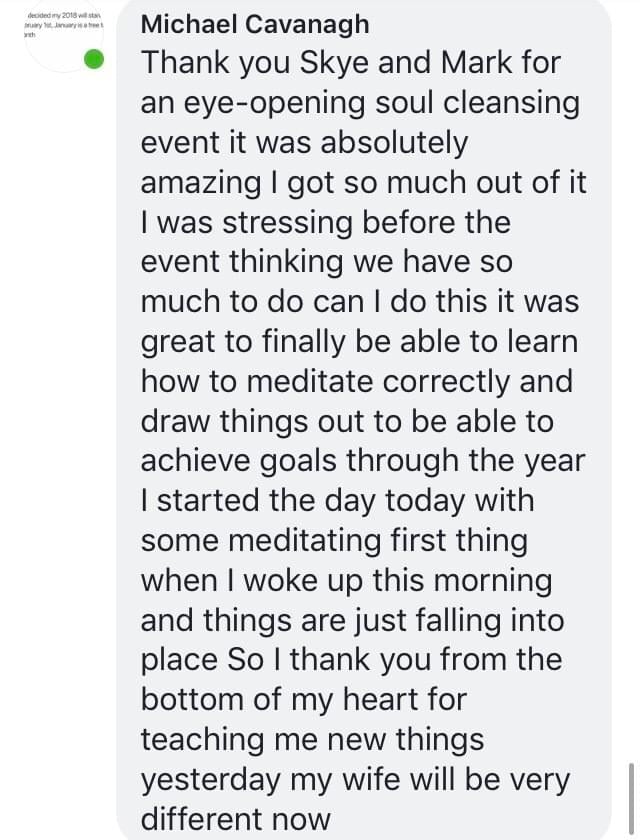Click the line 'event thinking we have so'

326,262
